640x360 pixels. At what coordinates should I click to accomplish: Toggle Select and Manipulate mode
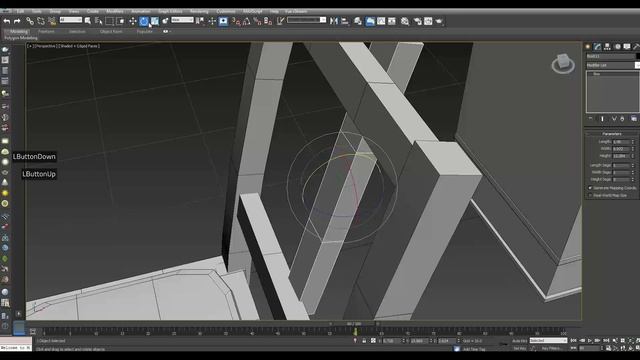tap(212, 21)
